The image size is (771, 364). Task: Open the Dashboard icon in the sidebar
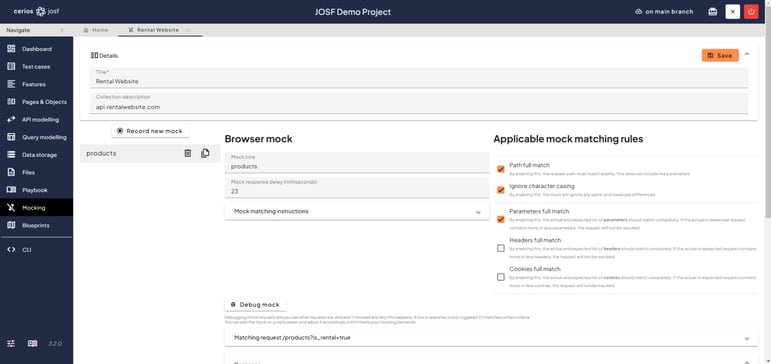tap(11, 49)
